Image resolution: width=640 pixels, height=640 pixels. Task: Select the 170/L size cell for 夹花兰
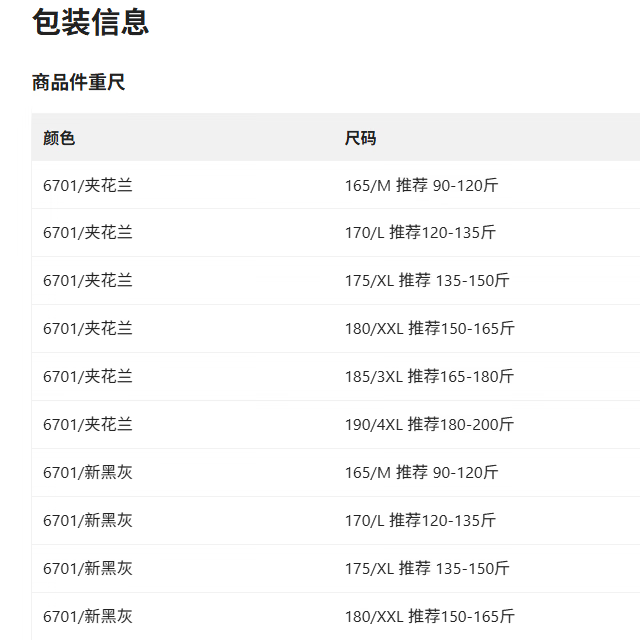click(420, 233)
